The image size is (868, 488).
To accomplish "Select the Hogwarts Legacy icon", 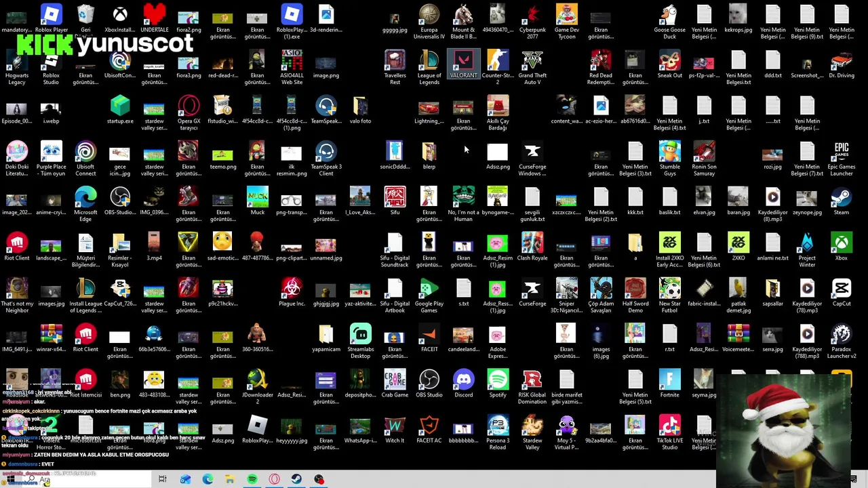I will pyautogui.click(x=17, y=67).
